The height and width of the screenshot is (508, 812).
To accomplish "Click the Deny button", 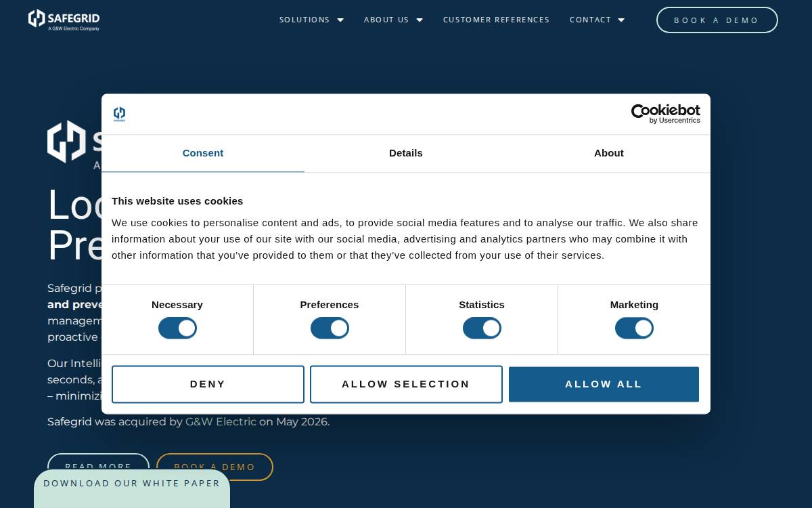I will (208, 384).
